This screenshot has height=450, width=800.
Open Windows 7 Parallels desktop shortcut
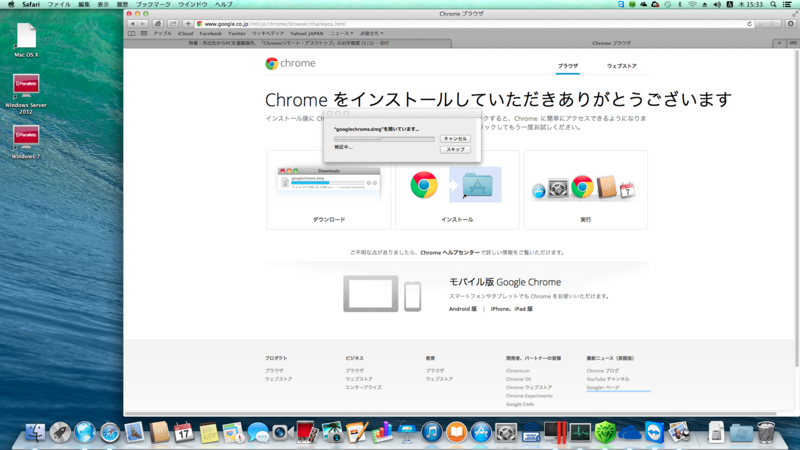(26, 142)
